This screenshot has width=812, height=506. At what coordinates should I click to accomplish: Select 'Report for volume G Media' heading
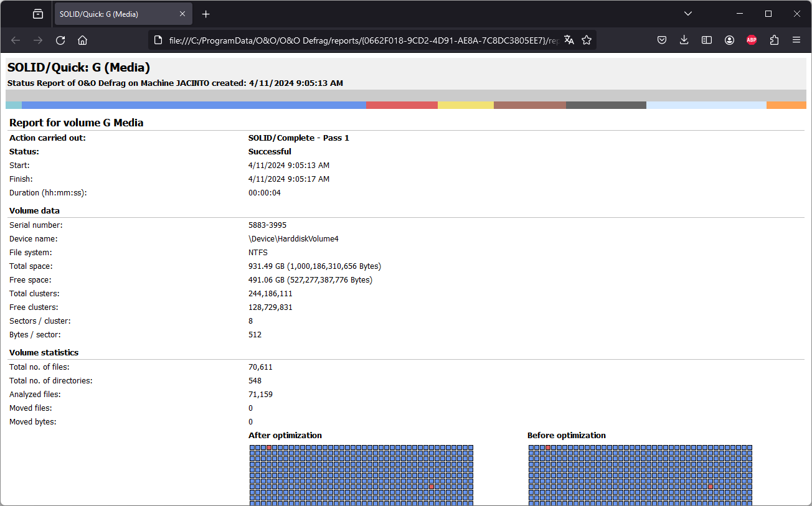pos(76,123)
